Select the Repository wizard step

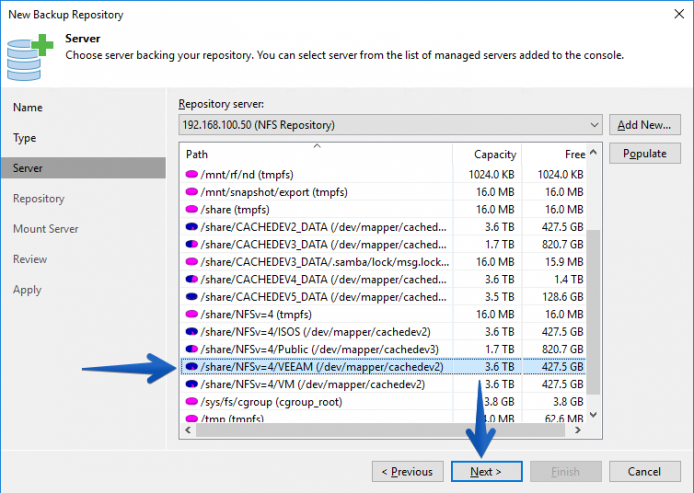[39, 199]
